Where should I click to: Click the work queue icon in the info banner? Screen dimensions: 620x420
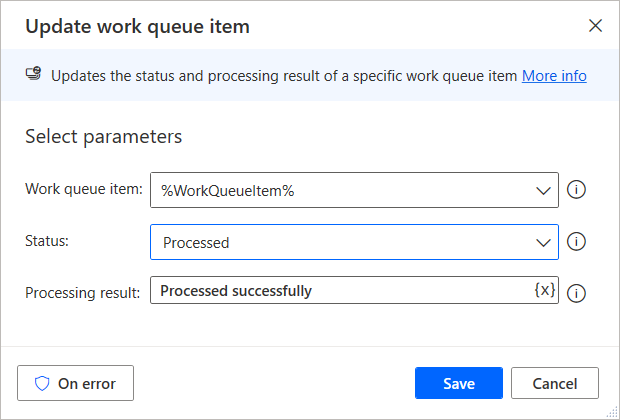point(34,74)
